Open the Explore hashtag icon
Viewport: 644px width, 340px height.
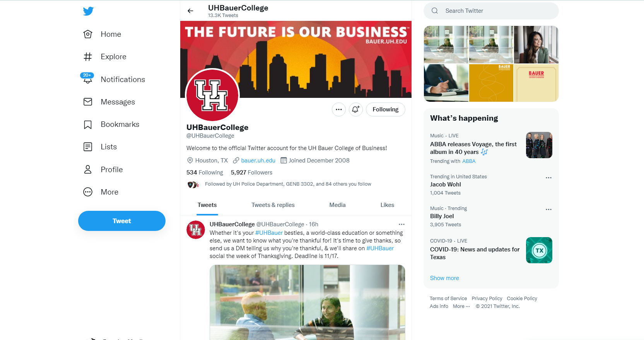pyautogui.click(x=88, y=56)
